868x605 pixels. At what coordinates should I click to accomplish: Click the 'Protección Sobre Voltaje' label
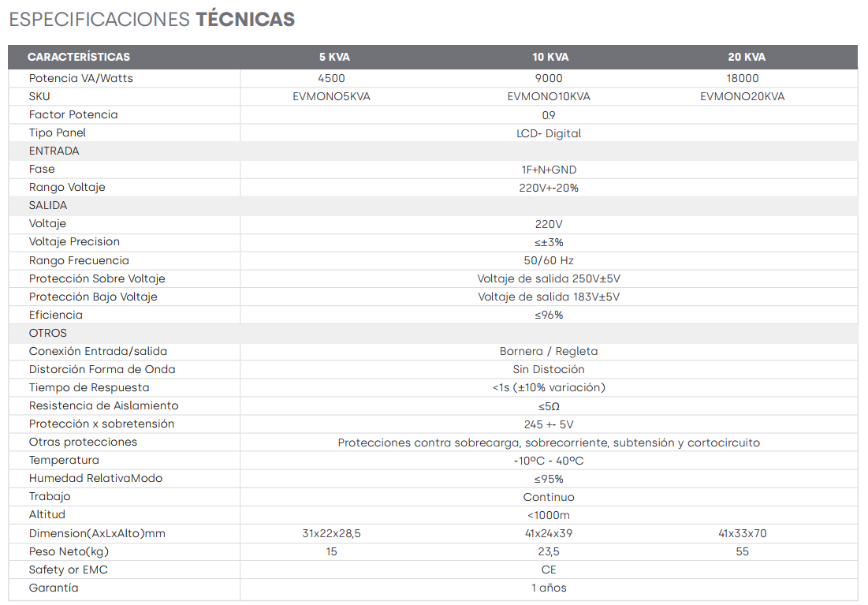(97, 279)
